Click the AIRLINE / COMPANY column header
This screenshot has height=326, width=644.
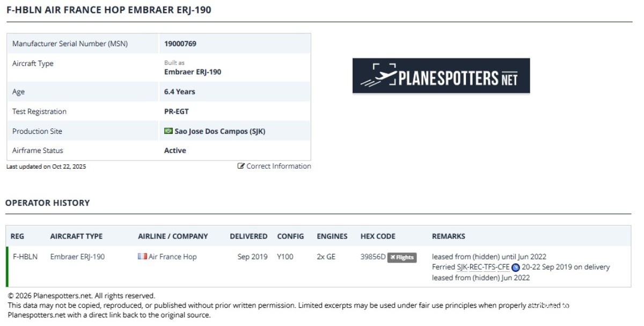pos(173,236)
